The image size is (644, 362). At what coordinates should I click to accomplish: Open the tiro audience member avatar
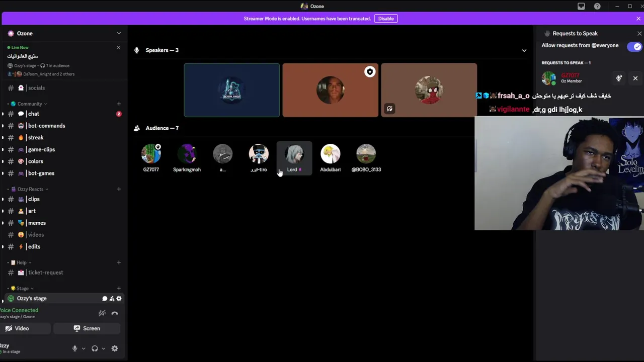259,154
